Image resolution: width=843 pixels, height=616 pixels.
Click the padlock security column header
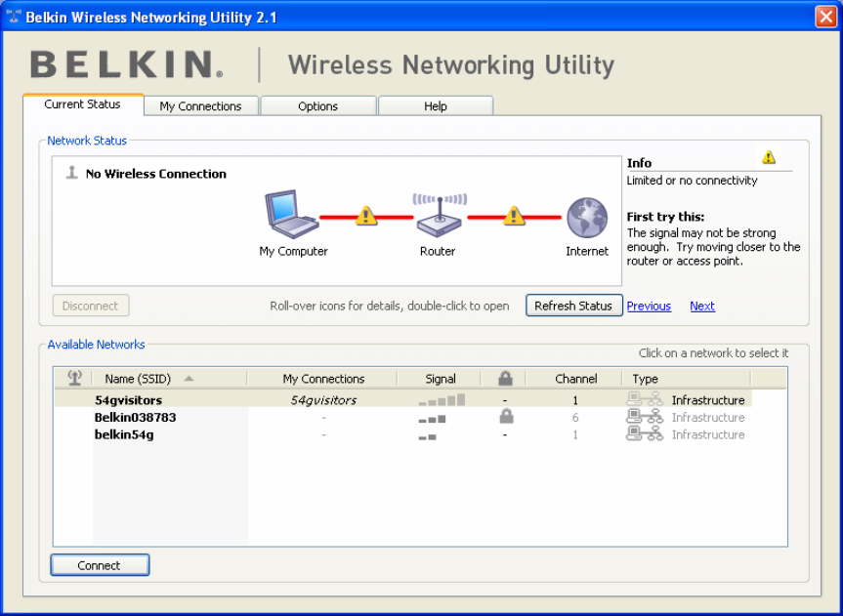[x=505, y=379]
